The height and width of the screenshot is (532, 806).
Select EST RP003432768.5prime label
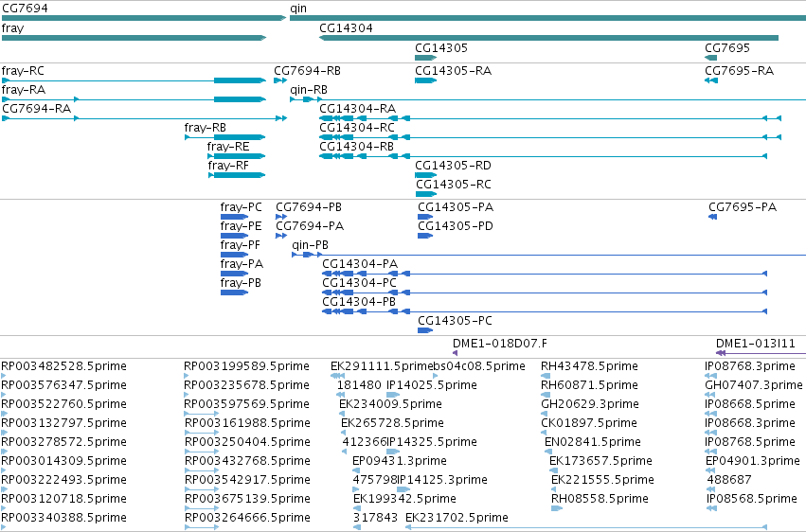point(247,461)
